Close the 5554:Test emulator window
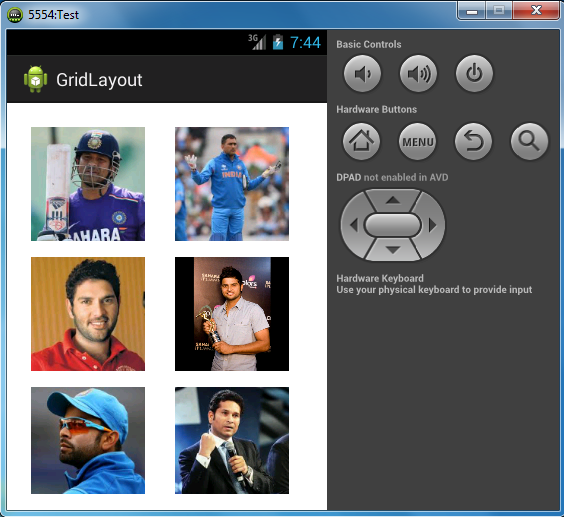The width and height of the screenshot is (564, 517). coord(536,11)
